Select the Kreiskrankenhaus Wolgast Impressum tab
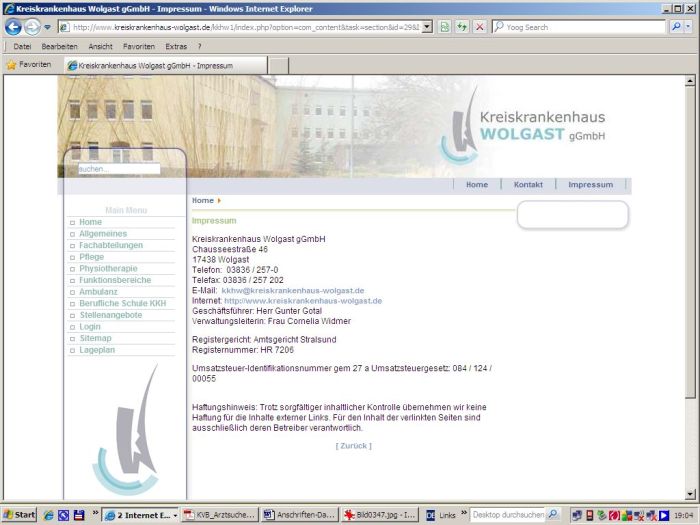Screen dimensions: 700x525 click(x=166, y=66)
